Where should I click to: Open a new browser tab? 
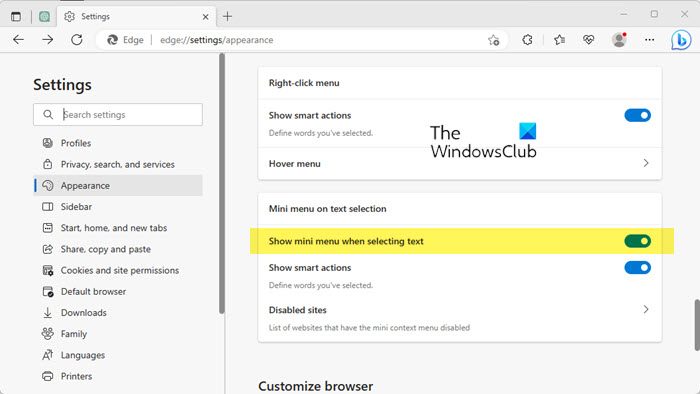228,17
